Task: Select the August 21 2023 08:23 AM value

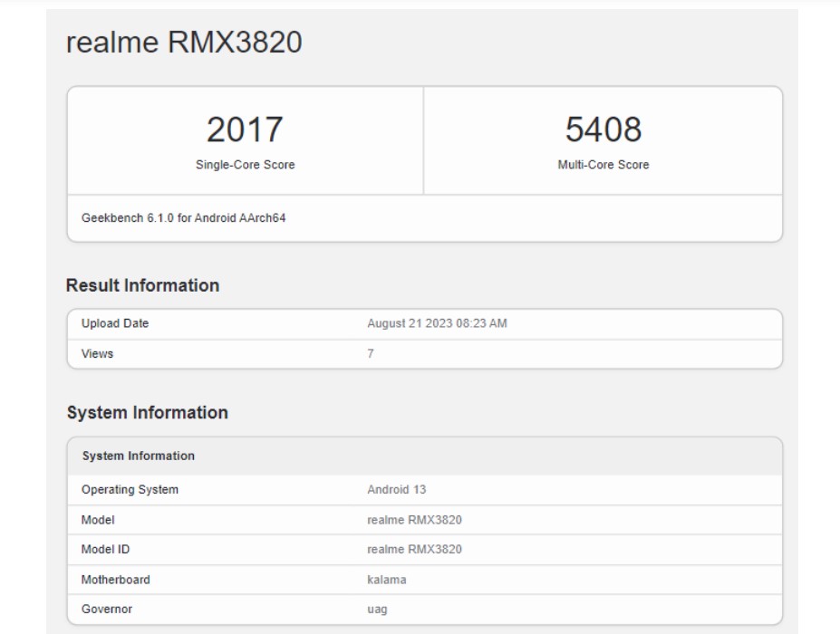Action: [x=437, y=323]
